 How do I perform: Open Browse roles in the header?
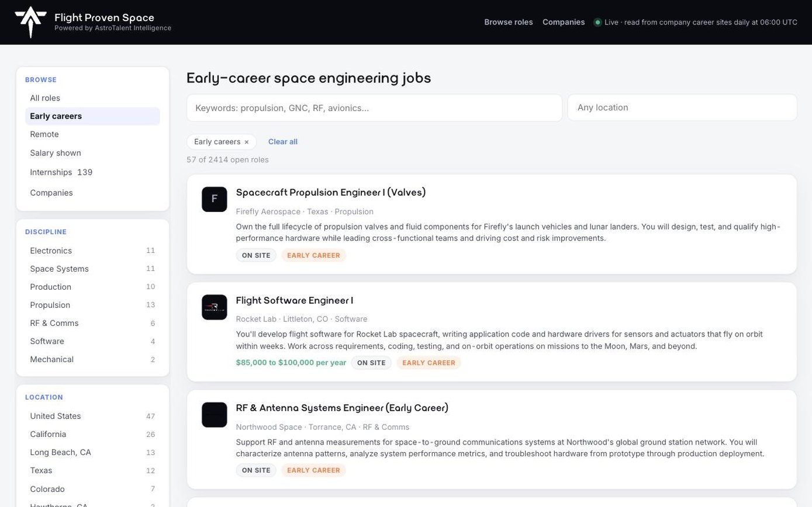[509, 22]
